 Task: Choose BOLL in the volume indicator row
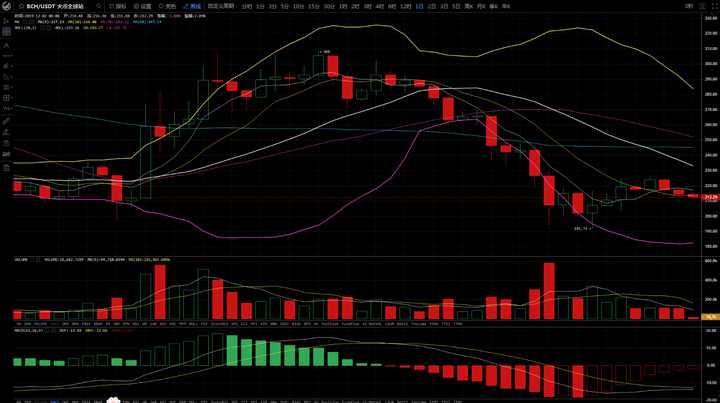coord(193,324)
